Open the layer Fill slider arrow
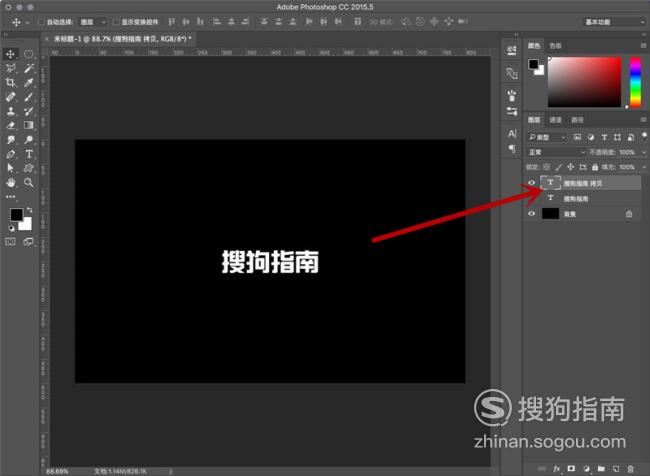650x476 pixels. [644, 167]
